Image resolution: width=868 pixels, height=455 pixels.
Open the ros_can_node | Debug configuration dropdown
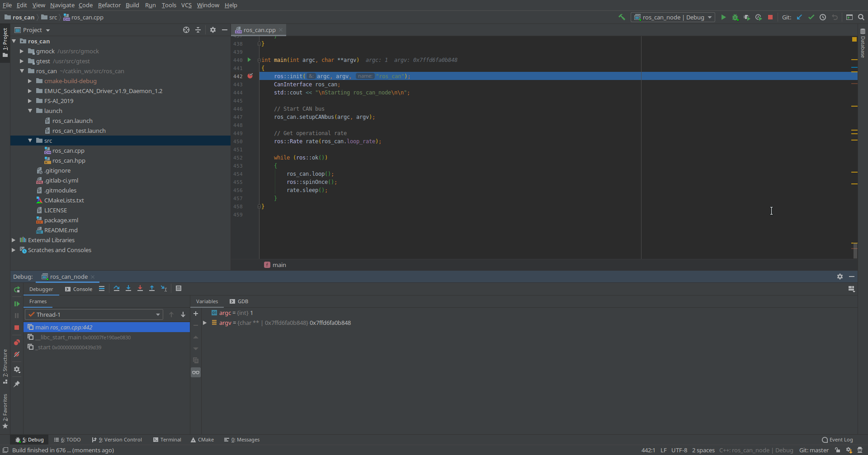pyautogui.click(x=673, y=17)
